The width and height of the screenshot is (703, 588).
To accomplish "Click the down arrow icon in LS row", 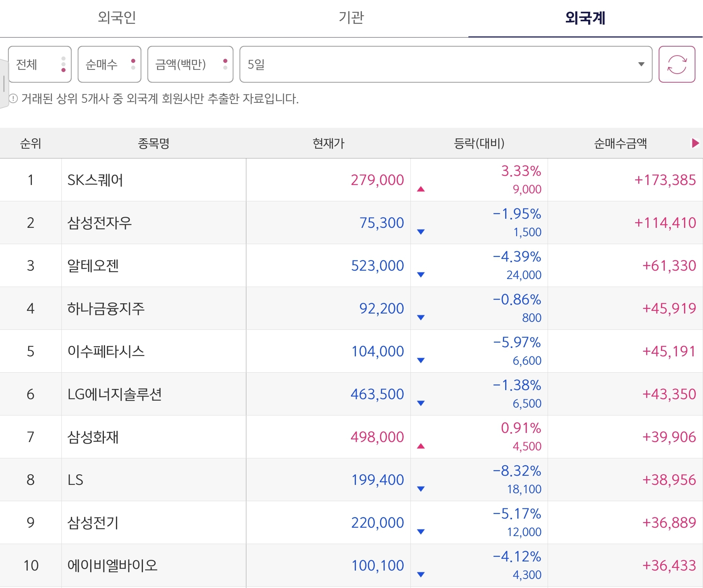I will point(421,489).
